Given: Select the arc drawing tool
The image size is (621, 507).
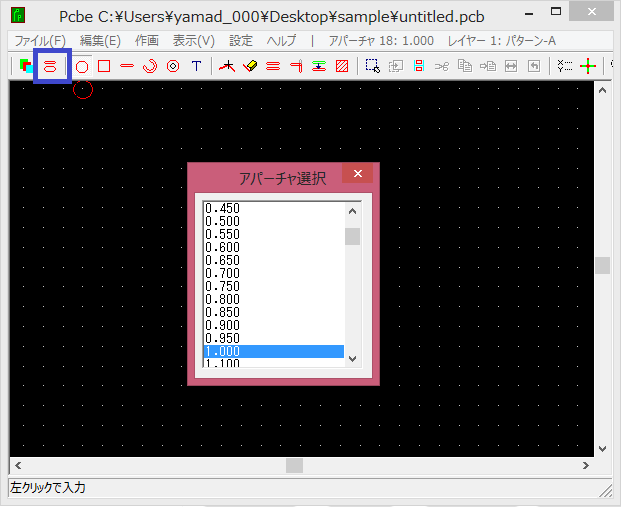Looking at the screenshot, I should coord(150,66).
